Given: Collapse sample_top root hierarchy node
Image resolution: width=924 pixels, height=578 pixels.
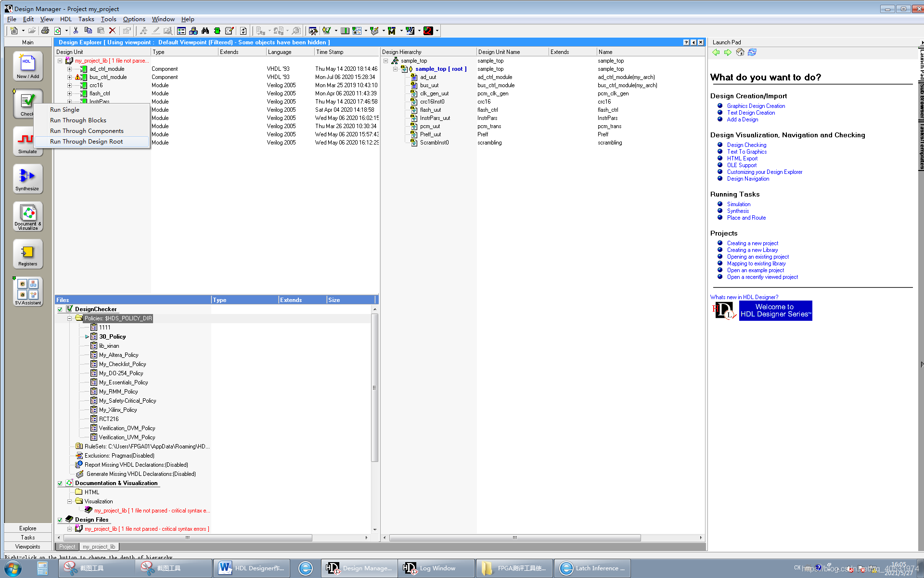Looking at the screenshot, I should pyautogui.click(x=395, y=69).
